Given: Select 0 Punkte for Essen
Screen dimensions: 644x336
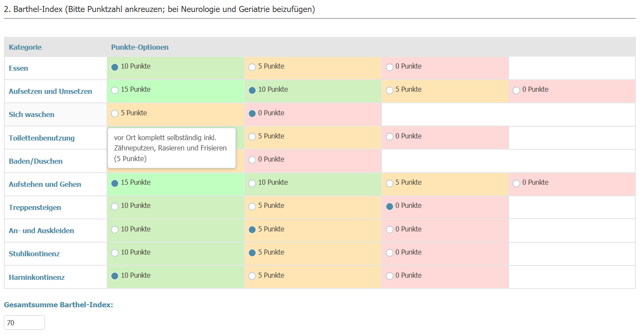Looking at the screenshot, I should tap(389, 67).
